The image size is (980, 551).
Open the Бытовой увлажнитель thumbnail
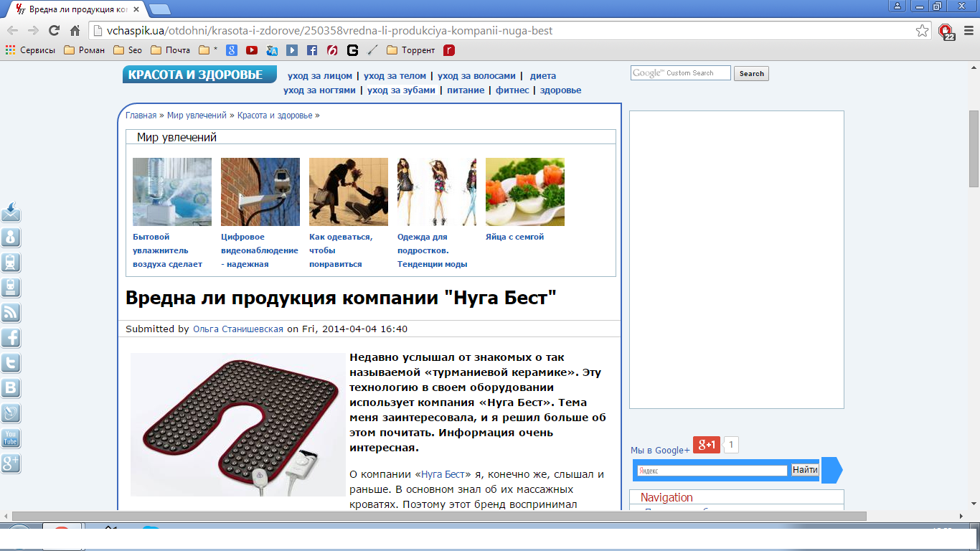tap(172, 192)
